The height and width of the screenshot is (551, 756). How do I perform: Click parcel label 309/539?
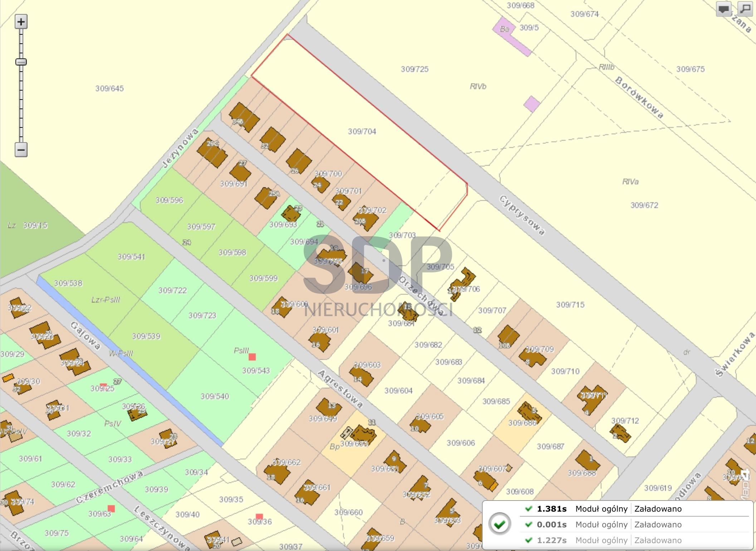pyautogui.click(x=146, y=336)
